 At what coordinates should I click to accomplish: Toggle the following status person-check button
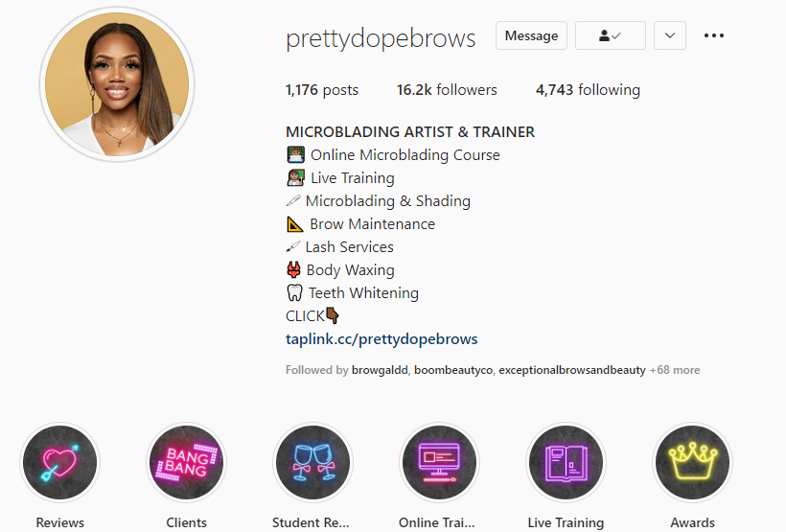tap(610, 35)
